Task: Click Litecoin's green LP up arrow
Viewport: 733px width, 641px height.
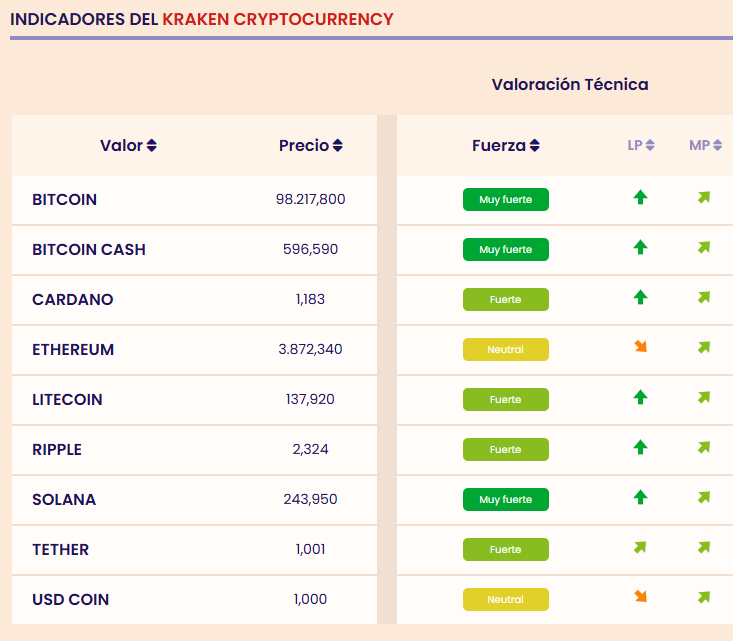Action: (x=640, y=397)
